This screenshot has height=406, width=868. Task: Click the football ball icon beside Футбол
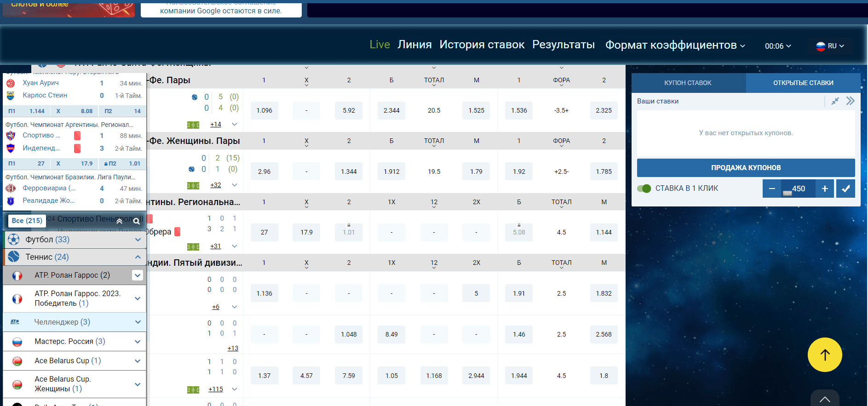tap(14, 240)
